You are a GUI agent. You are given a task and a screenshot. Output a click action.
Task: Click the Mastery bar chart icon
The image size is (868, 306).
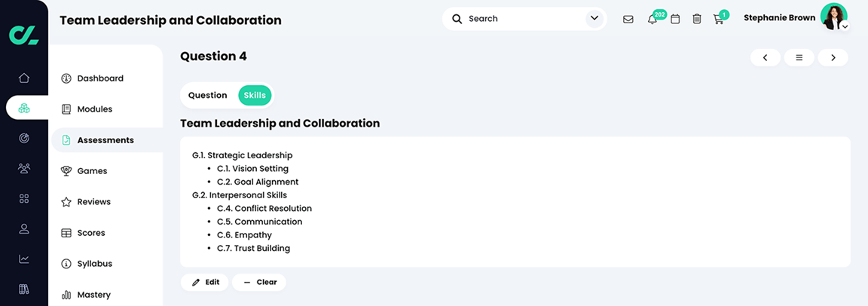66,295
